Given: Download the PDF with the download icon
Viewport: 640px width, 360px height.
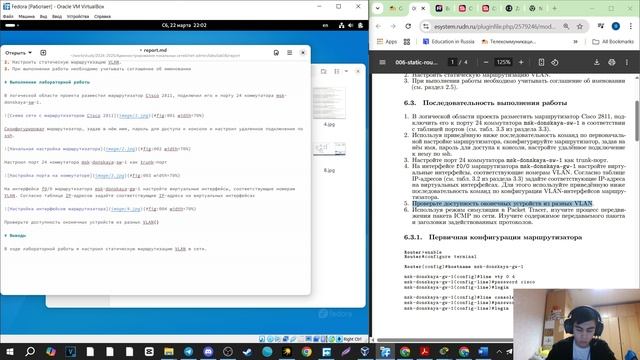Looking at the screenshot, I should click(597, 62).
